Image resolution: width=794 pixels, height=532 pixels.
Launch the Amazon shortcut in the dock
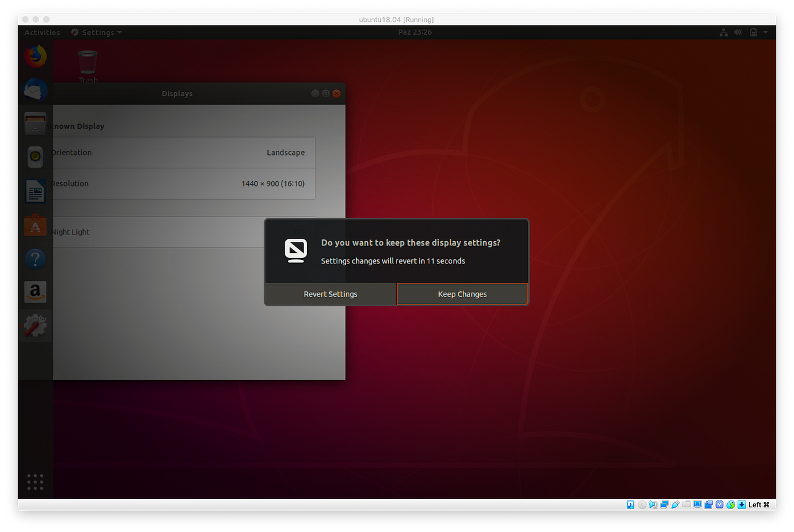(x=35, y=291)
